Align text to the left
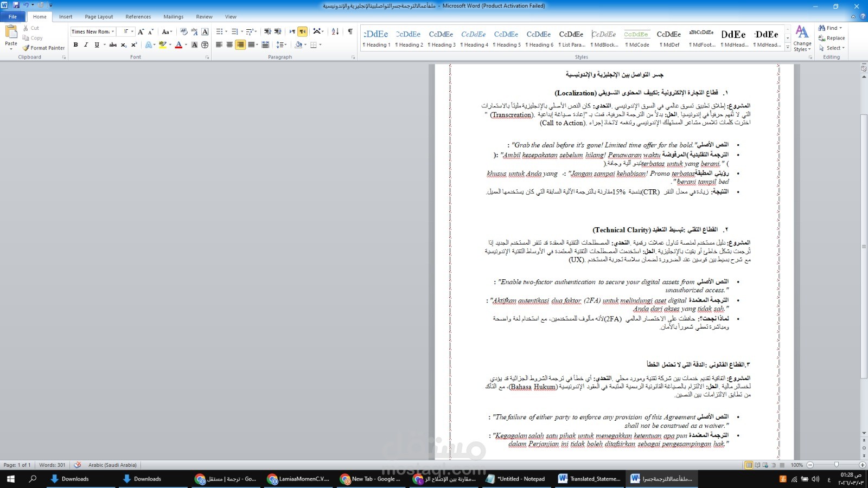The width and height of the screenshot is (868, 488). tap(219, 45)
